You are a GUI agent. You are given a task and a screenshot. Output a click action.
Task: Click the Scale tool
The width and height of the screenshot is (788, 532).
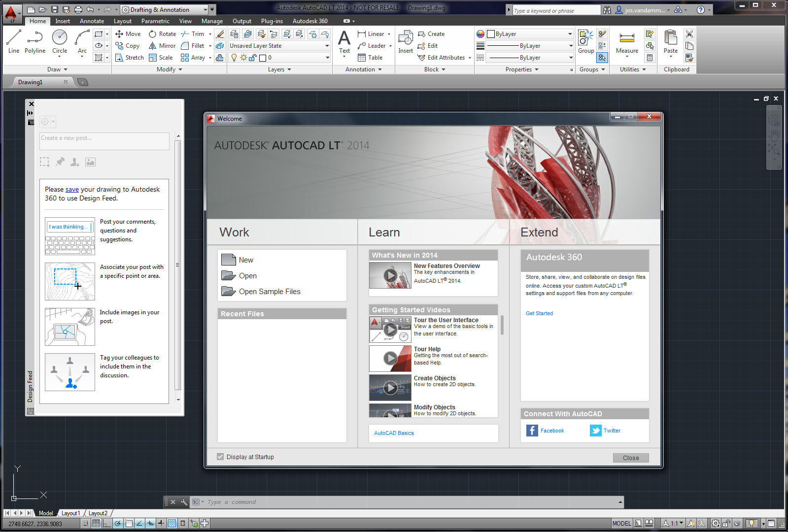[161, 58]
